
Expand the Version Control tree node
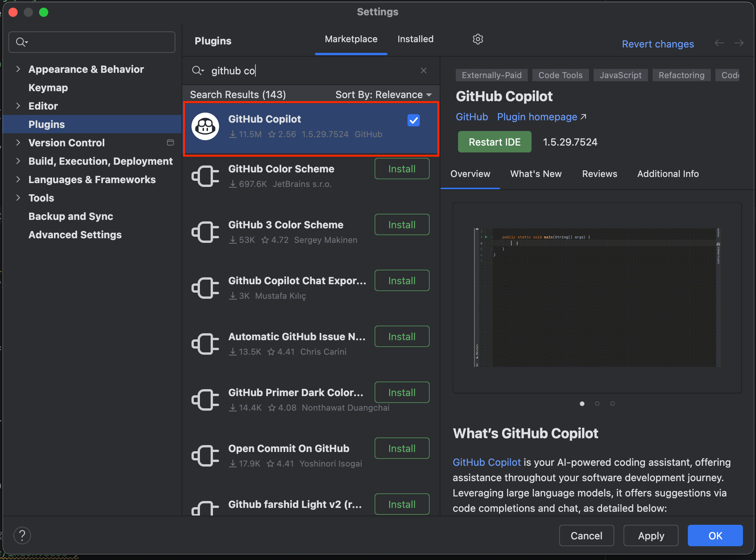click(x=18, y=142)
